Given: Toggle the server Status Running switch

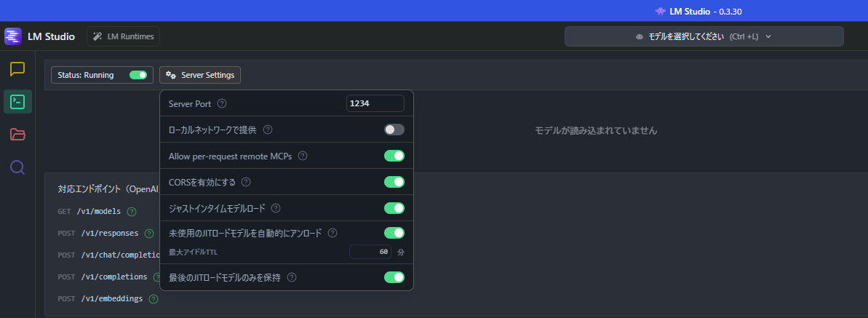Looking at the screenshot, I should (x=138, y=75).
